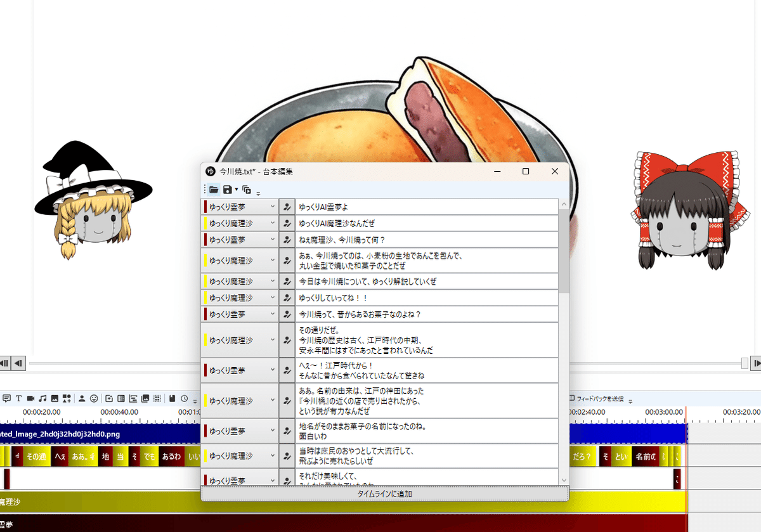The height and width of the screenshot is (532, 761).
Task: Add a video item with the camera icon
Action: click(30, 398)
